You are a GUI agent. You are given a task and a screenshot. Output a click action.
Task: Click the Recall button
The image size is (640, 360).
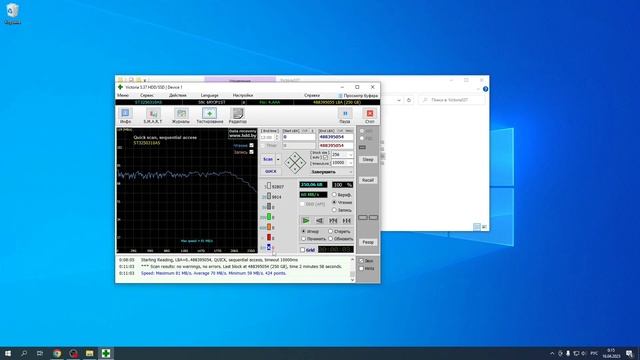point(368,180)
